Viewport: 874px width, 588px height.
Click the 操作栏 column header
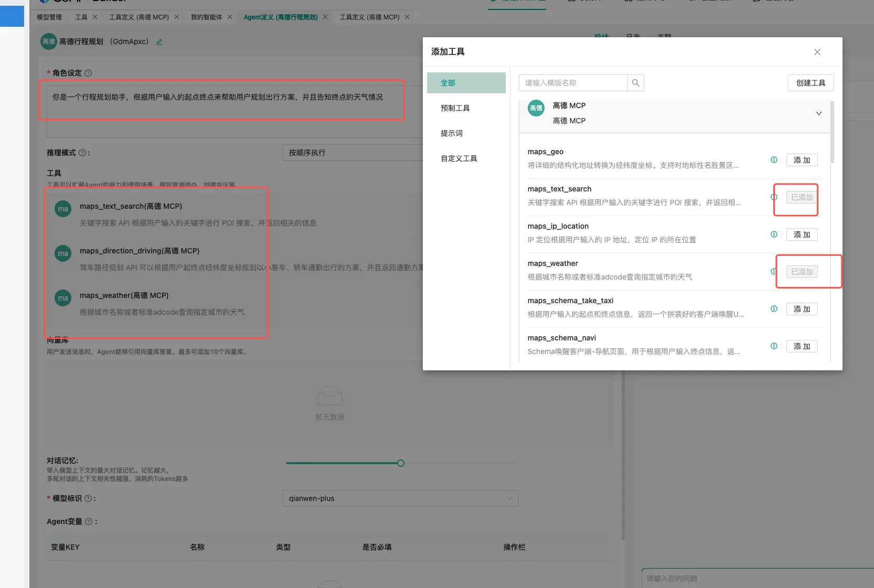point(514,547)
